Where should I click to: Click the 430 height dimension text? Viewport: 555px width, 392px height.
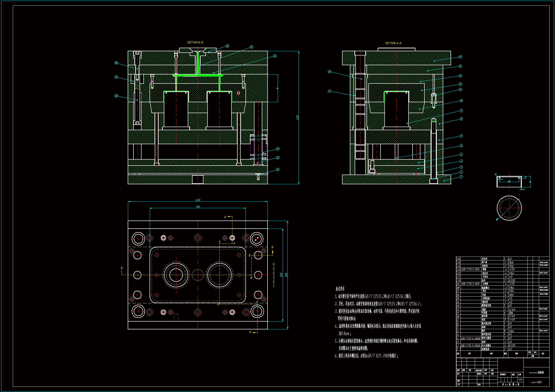[x=297, y=117]
